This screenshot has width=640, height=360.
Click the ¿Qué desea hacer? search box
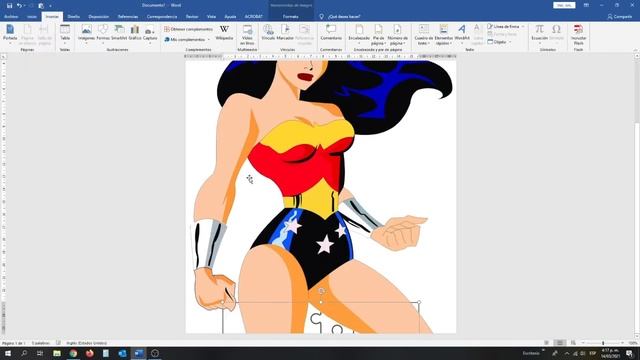(344, 17)
